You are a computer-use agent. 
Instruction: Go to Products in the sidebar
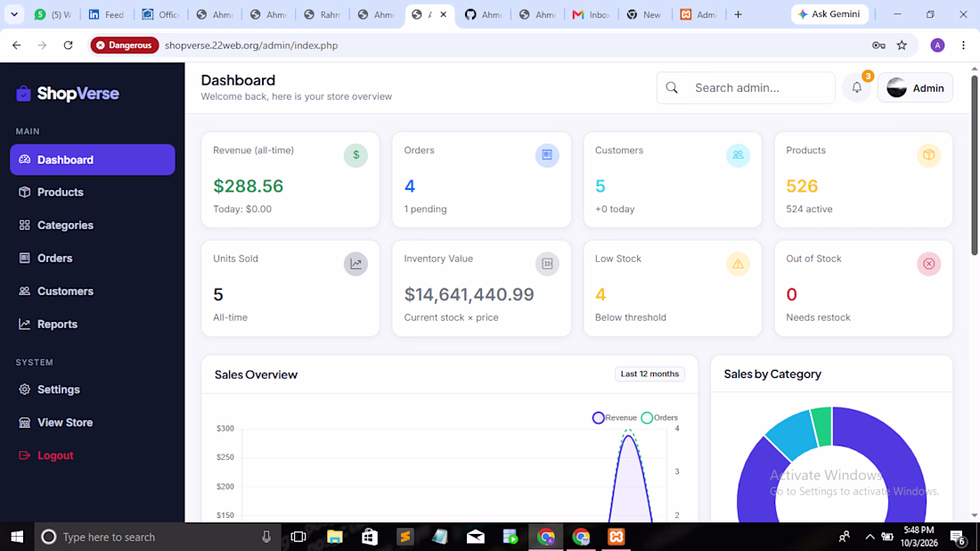coord(93,192)
